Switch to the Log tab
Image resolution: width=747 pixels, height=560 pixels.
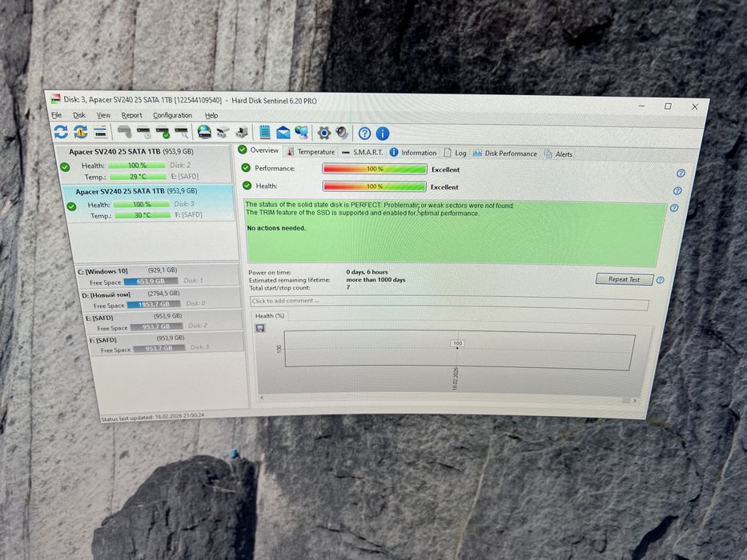click(455, 153)
